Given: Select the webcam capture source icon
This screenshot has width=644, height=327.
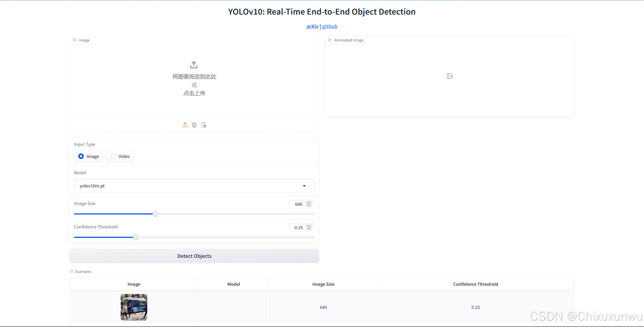Looking at the screenshot, I should click(194, 125).
